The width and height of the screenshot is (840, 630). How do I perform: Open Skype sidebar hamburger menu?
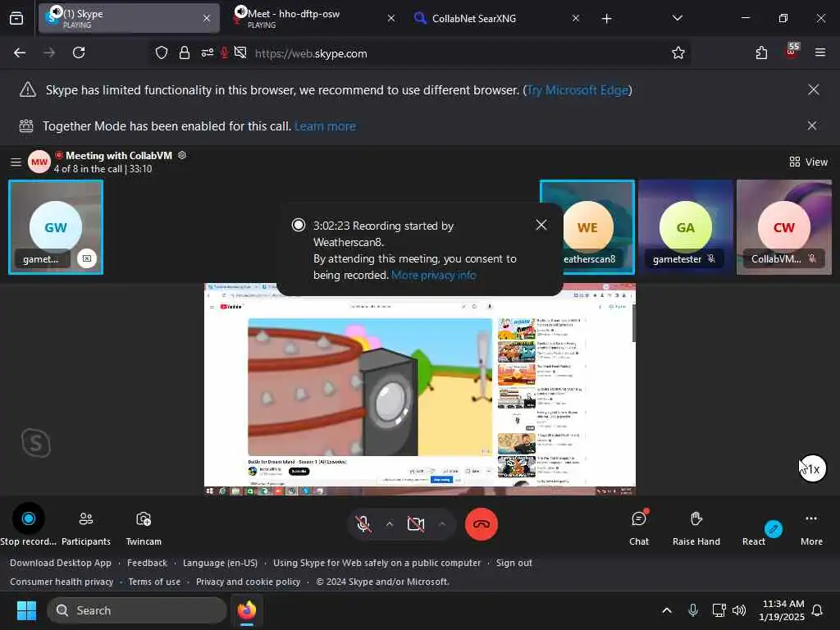(16, 162)
